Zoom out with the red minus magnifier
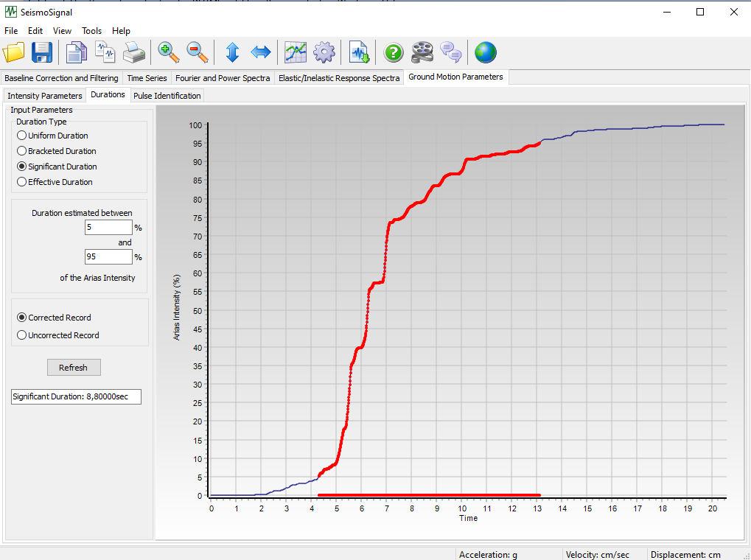 tap(197, 52)
